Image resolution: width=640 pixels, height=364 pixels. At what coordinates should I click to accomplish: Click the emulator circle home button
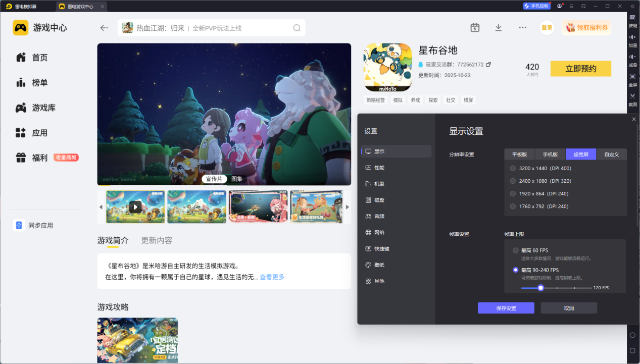click(x=632, y=335)
